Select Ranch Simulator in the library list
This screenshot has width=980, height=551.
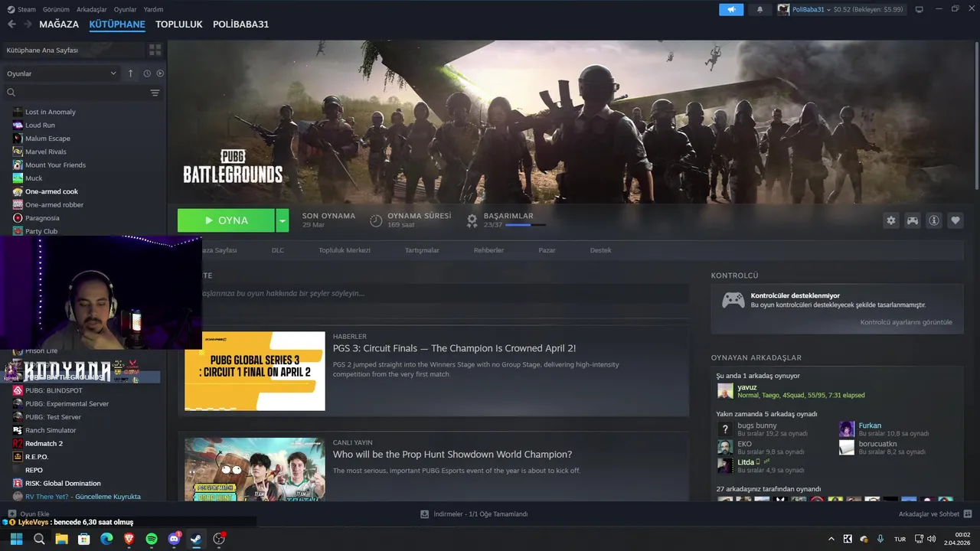(x=51, y=430)
